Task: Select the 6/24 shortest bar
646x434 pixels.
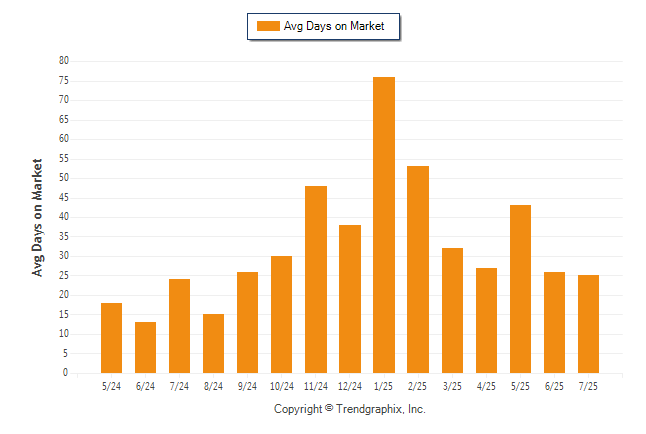Action: coord(145,347)
